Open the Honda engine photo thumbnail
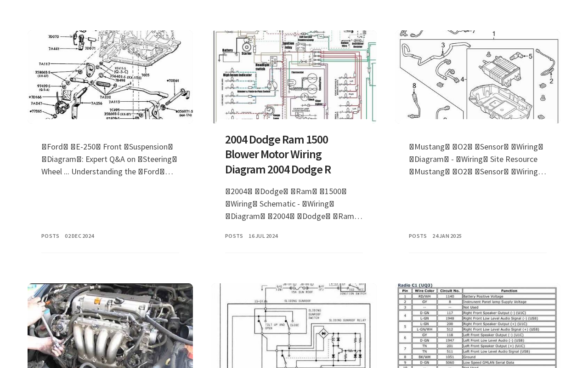This screenshot has width=588, height=368. click(110, 326)
